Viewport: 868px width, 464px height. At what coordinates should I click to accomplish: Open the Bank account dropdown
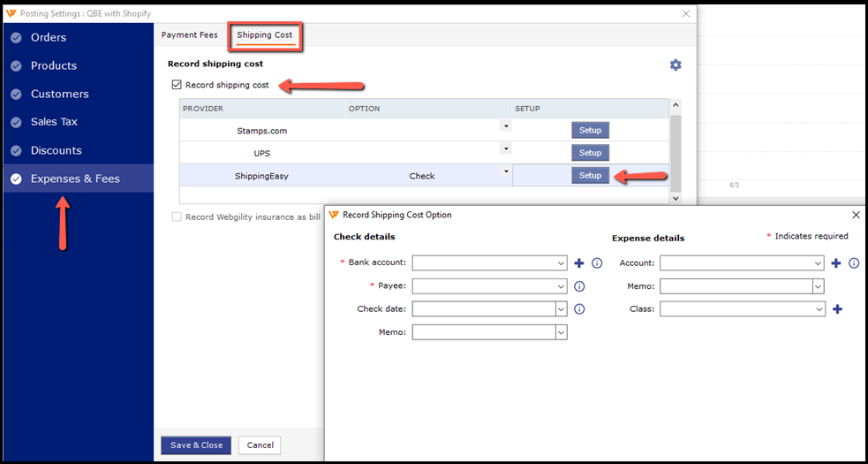pyautogui.click(x=562, y=263)
